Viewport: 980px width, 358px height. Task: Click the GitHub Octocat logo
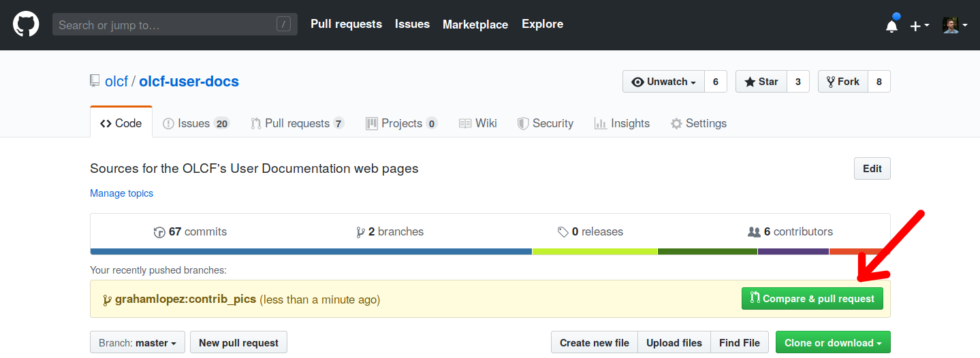tap(26, 25)
